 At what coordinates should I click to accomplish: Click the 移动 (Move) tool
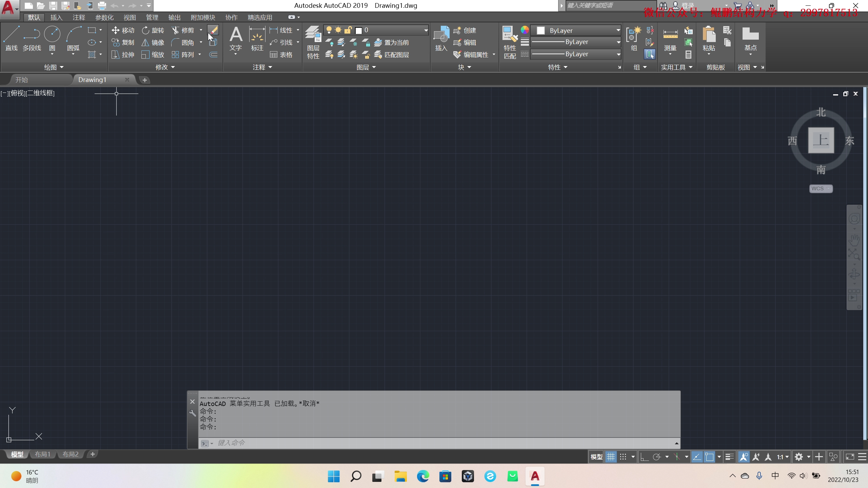point(123,30)
